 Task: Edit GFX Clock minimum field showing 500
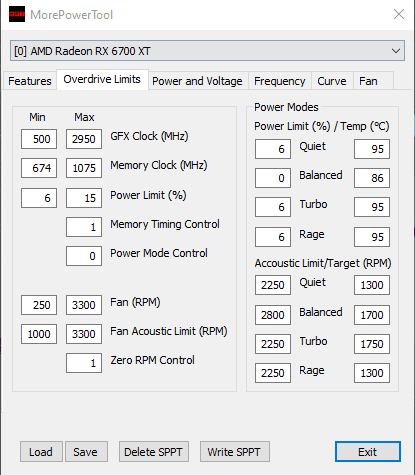point(39,139)
